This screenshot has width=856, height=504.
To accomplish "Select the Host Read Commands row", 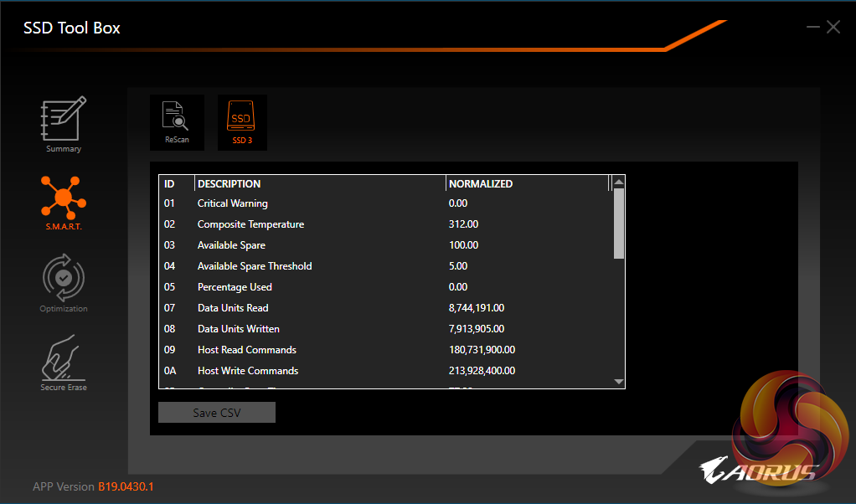I will pyautogui.click(x=385, y=350).
